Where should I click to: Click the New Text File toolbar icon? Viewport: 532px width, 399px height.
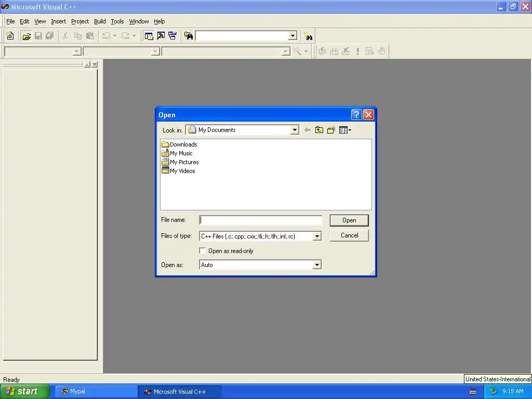pos(10,36)
